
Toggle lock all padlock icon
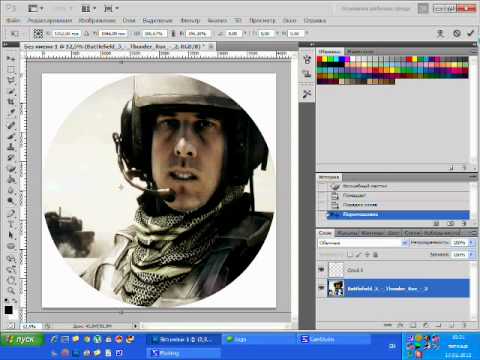375,255
